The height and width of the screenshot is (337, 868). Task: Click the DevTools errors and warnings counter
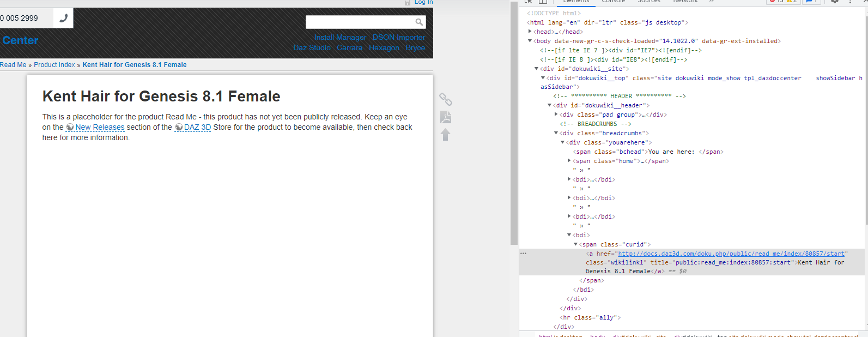(x=783, y=2)
